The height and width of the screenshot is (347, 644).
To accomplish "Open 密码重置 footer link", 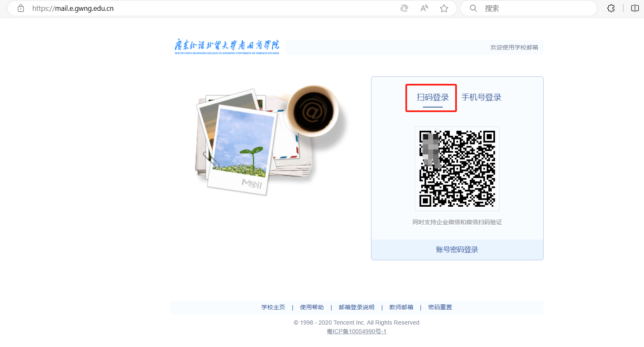I will (440, 307).
